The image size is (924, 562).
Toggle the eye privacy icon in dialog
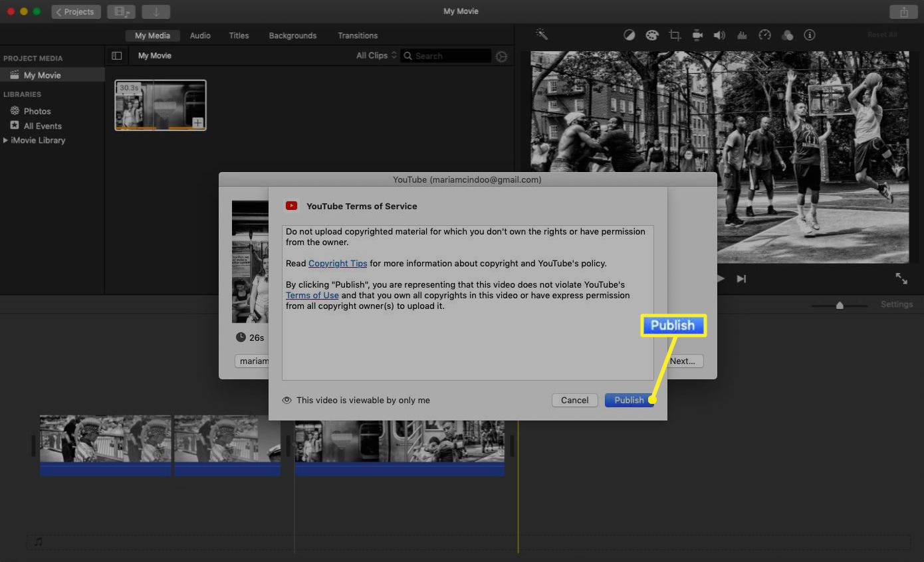click(x=287, y=401)
